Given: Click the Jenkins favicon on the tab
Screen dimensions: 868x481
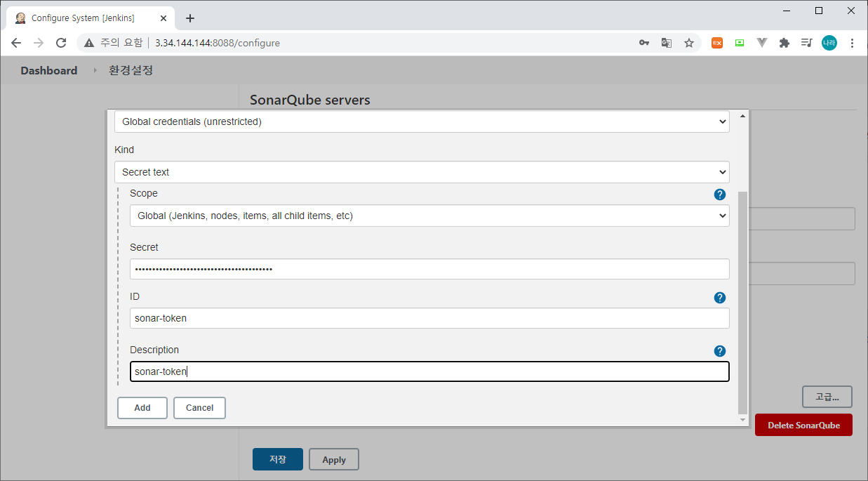Looking at the screenshot, I should tap(20, 18).
